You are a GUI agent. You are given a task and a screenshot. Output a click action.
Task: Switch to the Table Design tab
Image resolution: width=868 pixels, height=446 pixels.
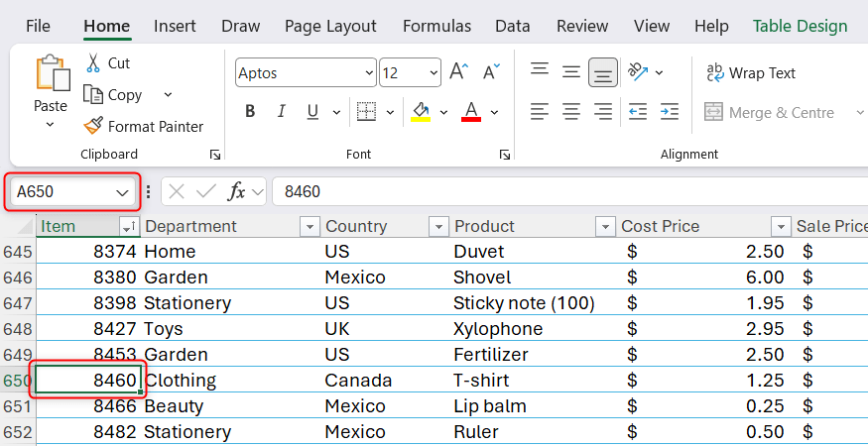800,26
